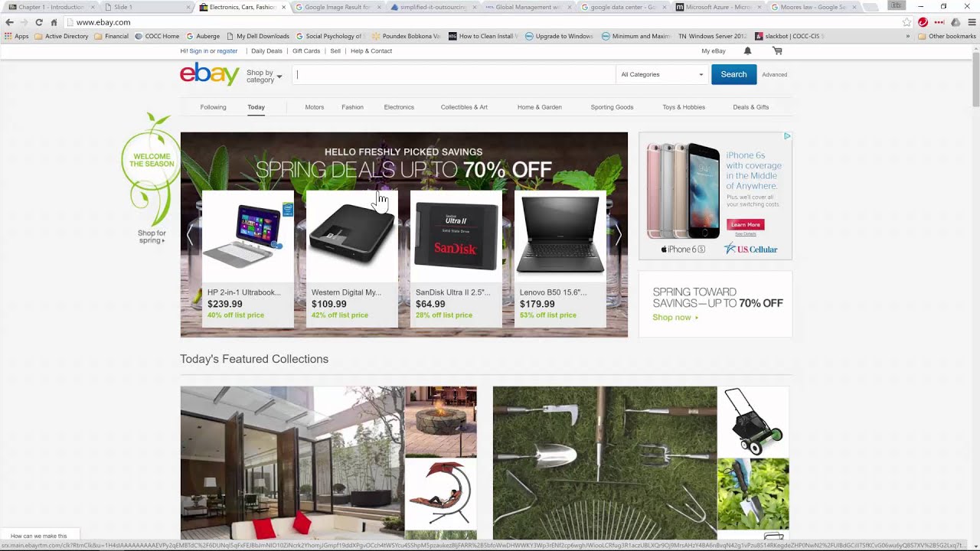Click the red Pinterest extension icon

point(923,22)
